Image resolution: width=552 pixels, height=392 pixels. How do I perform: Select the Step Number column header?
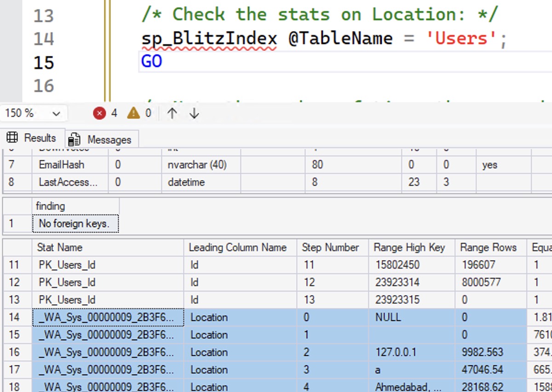(x=330, y=248)
